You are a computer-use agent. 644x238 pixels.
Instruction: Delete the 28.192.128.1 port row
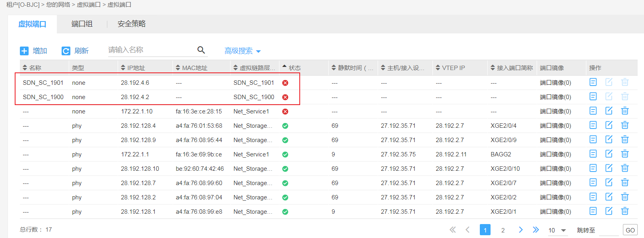click(x=625, y=211)
